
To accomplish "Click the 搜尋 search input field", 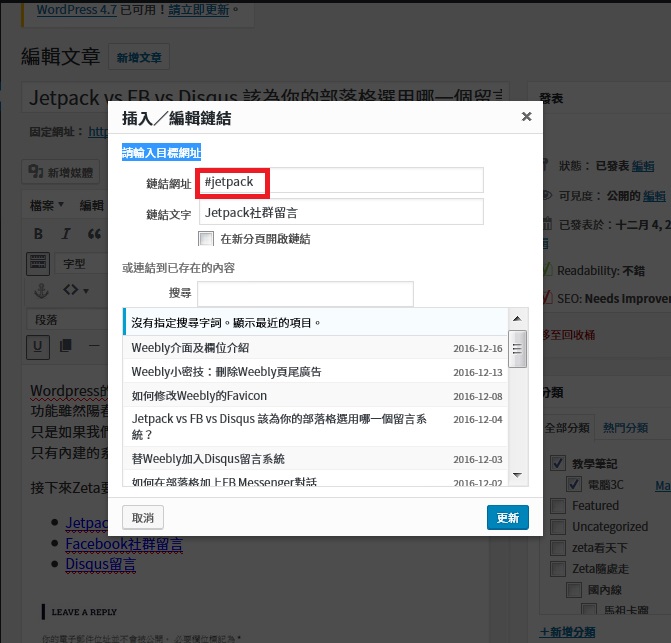I will [x=305, y=293].
